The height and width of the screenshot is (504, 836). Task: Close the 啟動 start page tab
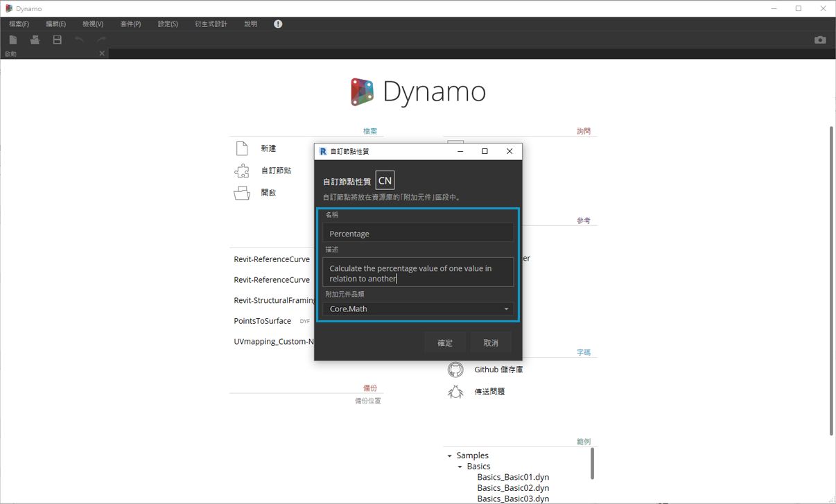(102, 53)
